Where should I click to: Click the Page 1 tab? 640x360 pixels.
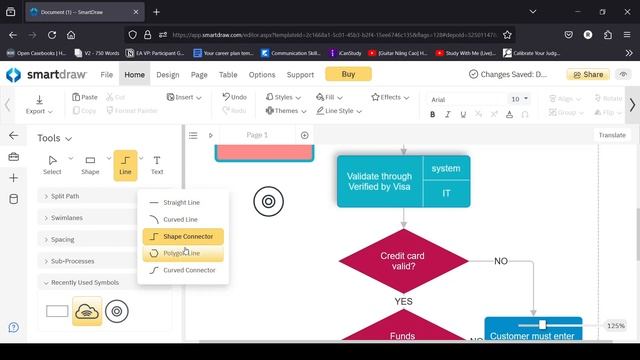coord(257,135)
